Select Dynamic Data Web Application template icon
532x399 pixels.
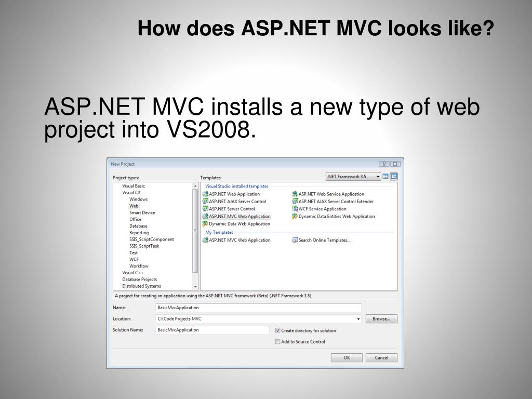click(x=205, y=224)
